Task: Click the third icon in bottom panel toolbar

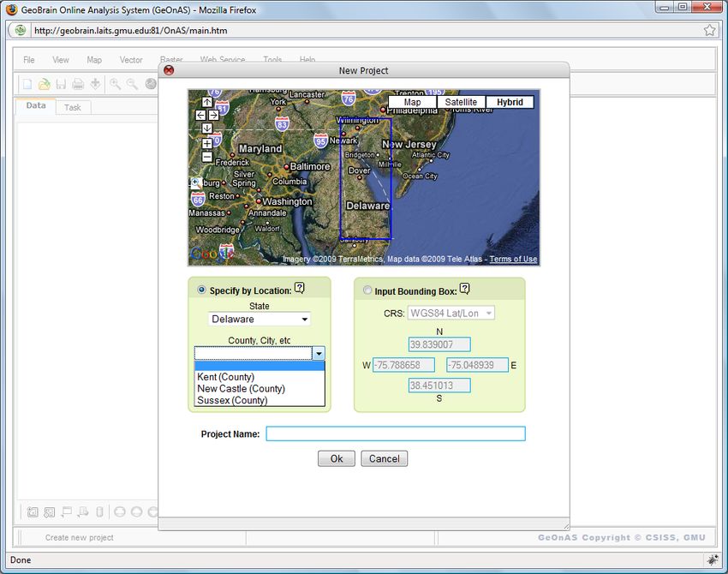Action: (67, 511)
